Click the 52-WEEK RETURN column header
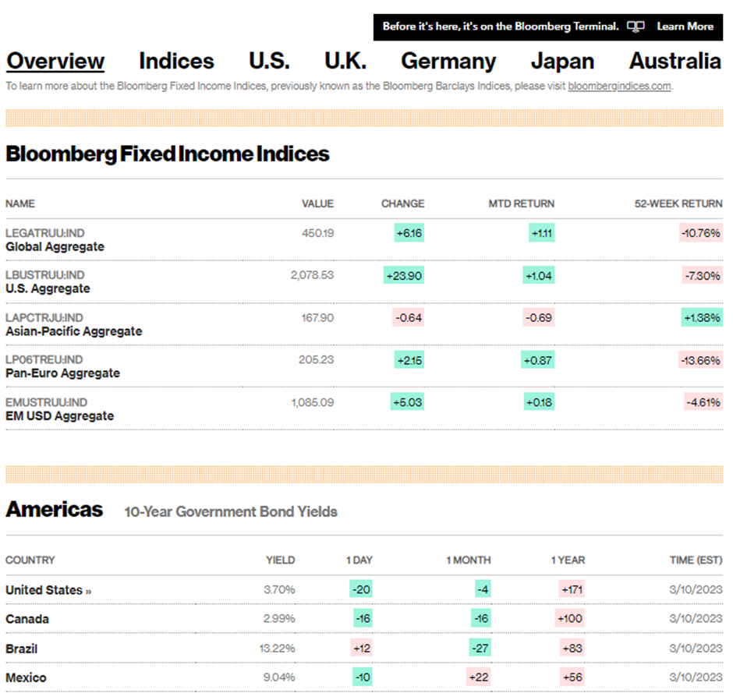 [678, 203]
